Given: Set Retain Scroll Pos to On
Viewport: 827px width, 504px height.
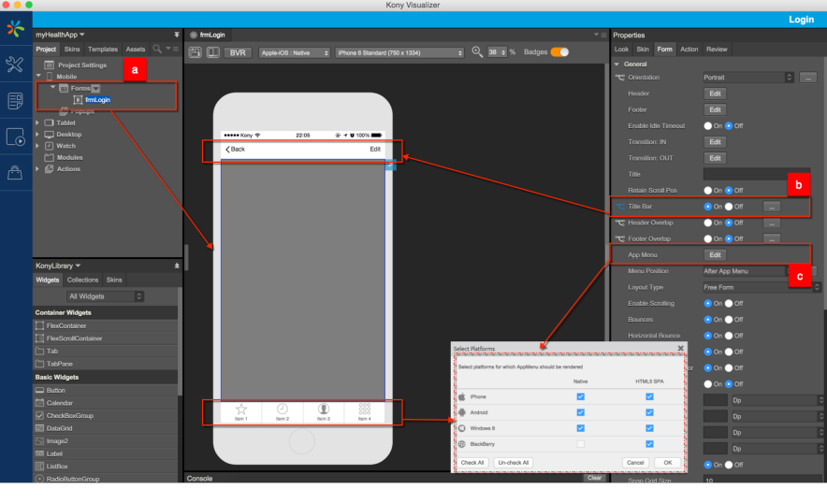Looking at the screenshot, I should coord(708,191).
